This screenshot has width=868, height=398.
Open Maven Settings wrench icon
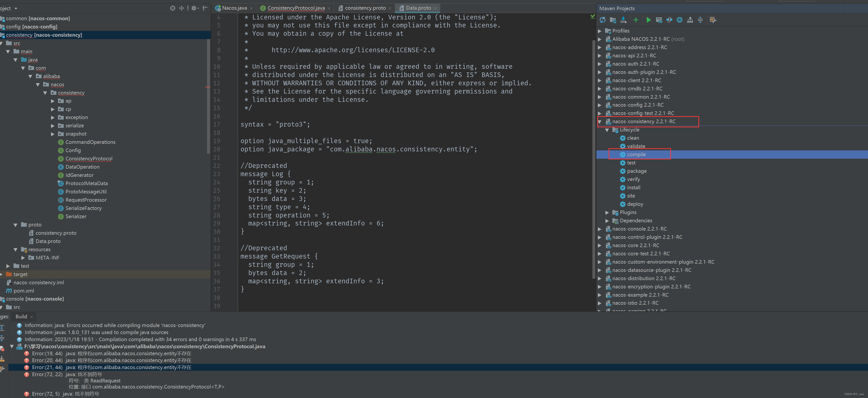713,20
